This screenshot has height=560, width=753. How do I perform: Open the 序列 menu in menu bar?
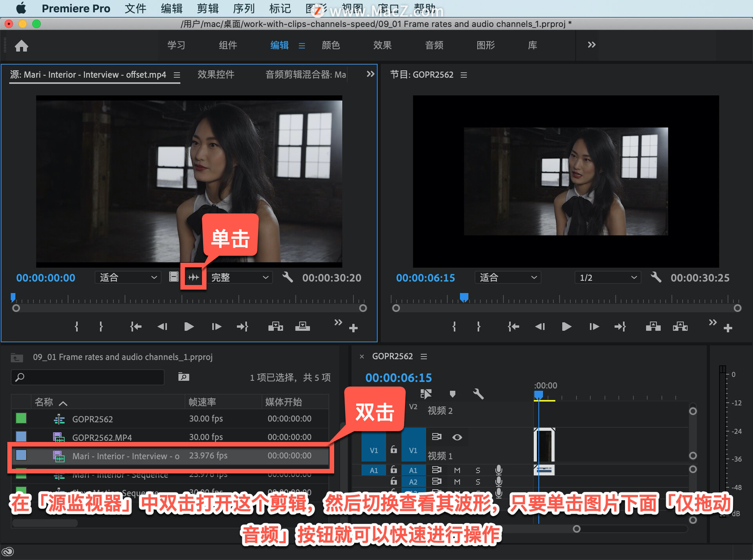(244, 9)
